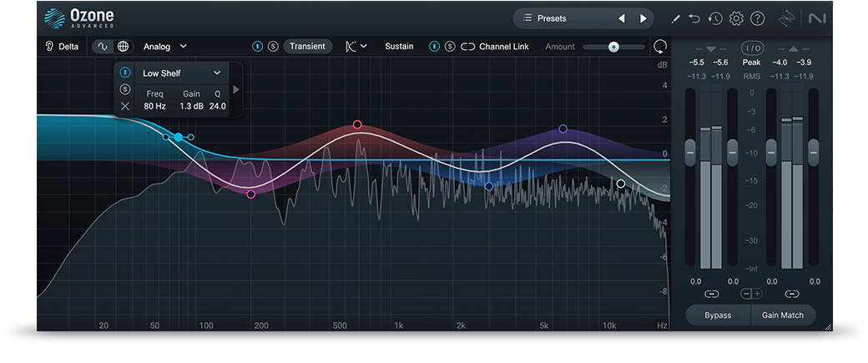The width and height of the screenshot is (868, 363).
Task: Expand band panel with right triangle
Action: tap(236, 89)
